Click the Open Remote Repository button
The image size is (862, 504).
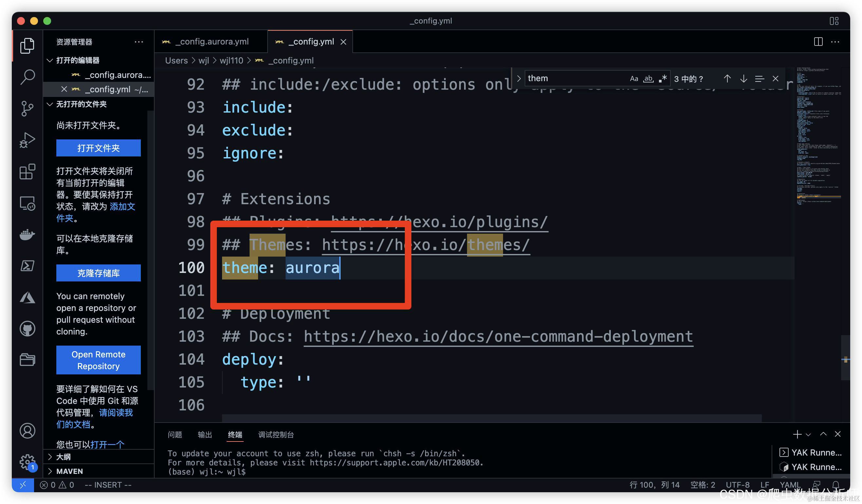[99, 360]
